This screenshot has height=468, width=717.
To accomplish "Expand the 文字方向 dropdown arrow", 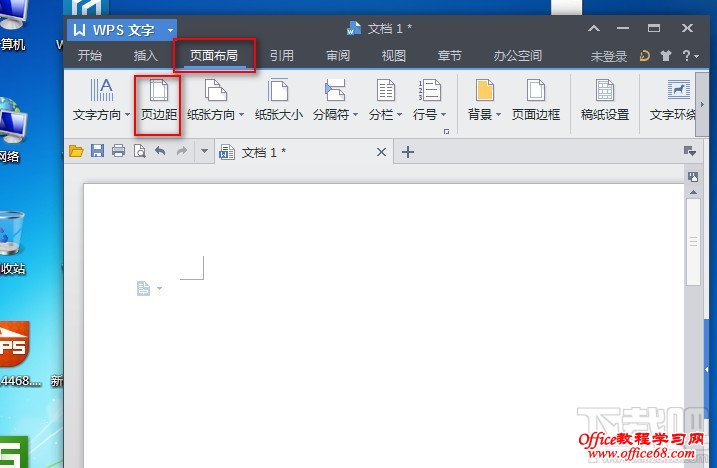I will pyautogui.click(x=128, y=114).
